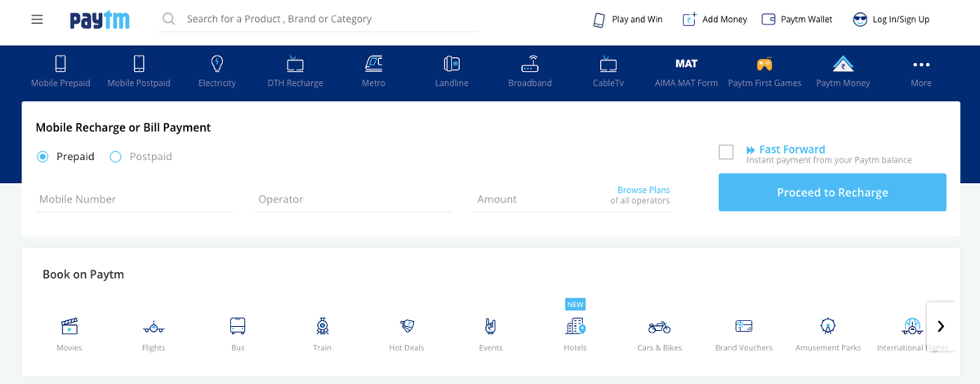Select the Postpaid radio button
The width and height of the screenshot is (980, 384).
coord(116,157)
